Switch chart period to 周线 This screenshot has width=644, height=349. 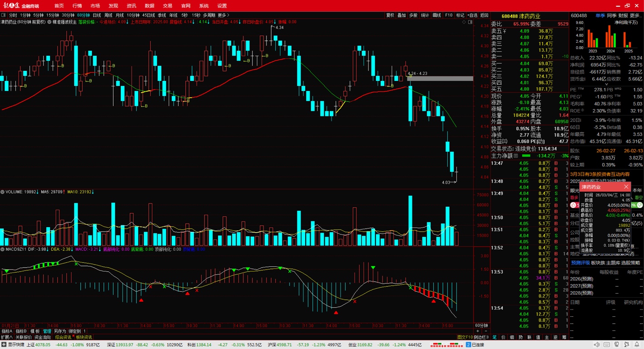coord(108,15)
